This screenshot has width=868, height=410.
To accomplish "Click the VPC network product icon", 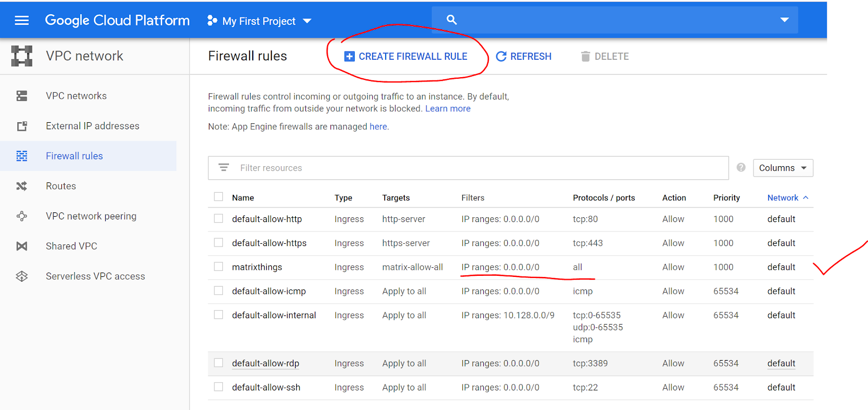I will pos(22,56).
